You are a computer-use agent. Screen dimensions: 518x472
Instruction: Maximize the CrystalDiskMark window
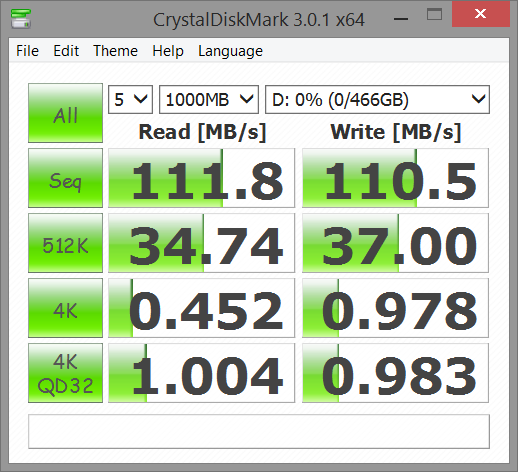pos(434,15)
